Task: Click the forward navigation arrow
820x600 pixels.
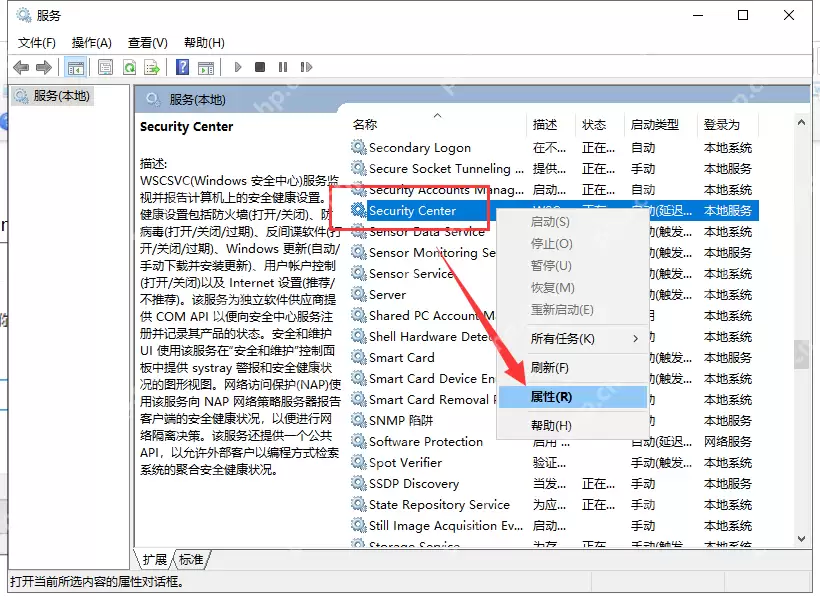Action: [x=42, y=67]
